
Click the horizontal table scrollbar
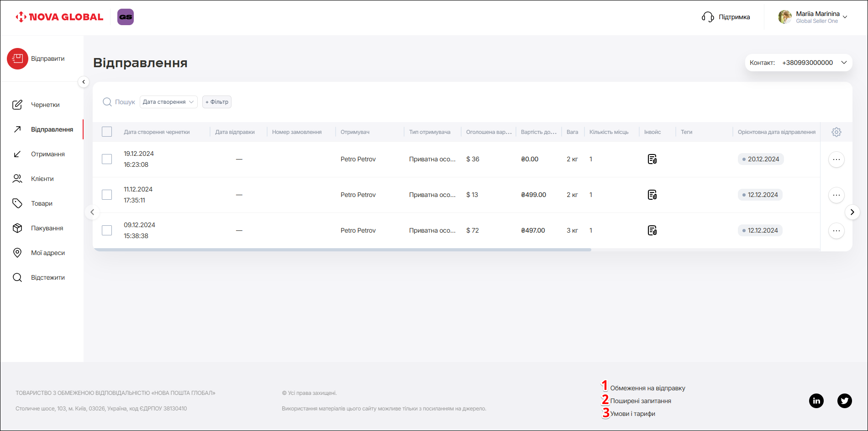pyautogui.click(x=342, y=250)
